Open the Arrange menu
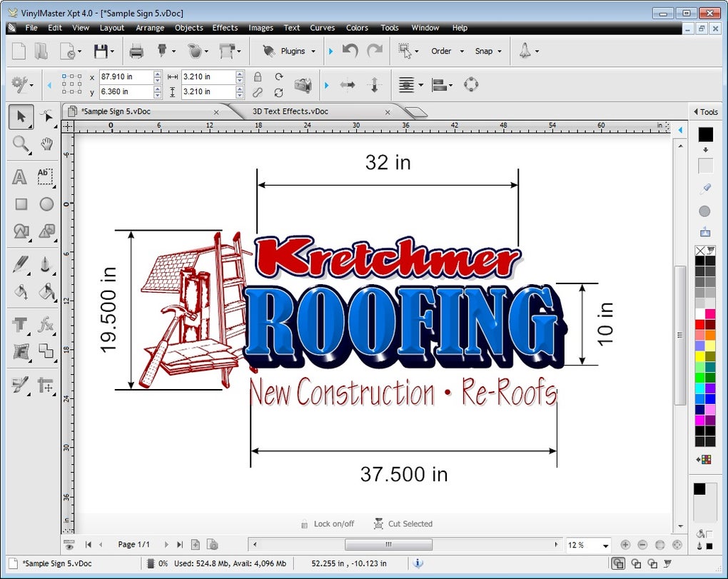 tap(150, 28)
